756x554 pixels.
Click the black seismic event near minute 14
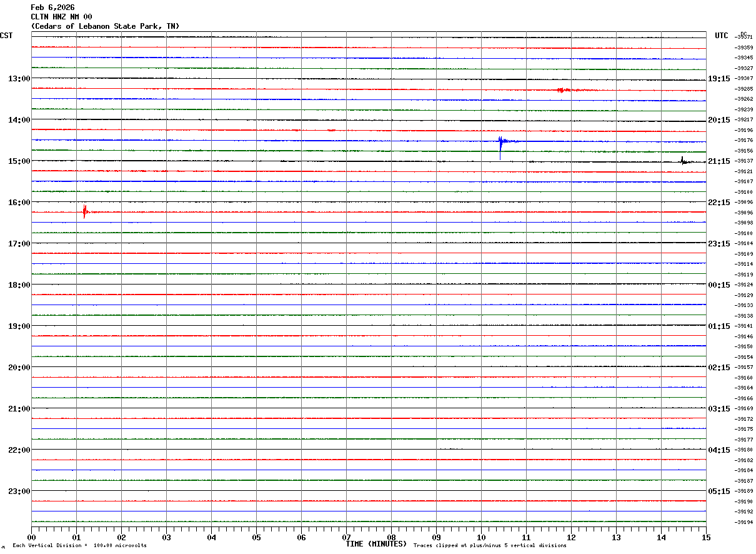pos(683,161)
